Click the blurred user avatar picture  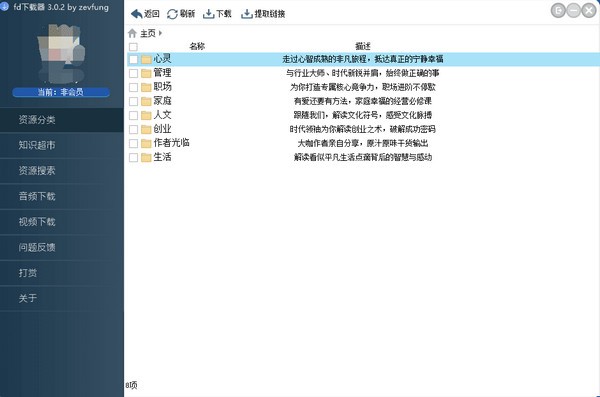pyautogui.click(x=61, y=54)
